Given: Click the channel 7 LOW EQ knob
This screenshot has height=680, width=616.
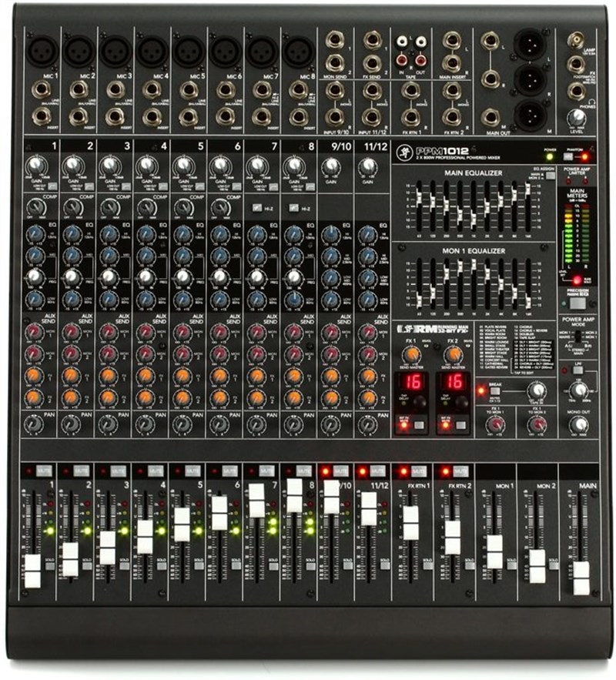Looking at the screenshot, I should click(257, 300).
